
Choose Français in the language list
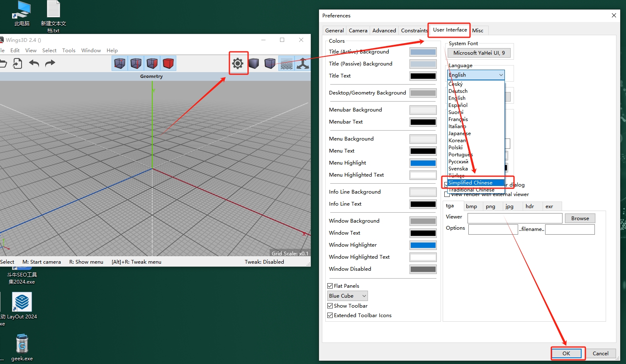coord(476,119)
